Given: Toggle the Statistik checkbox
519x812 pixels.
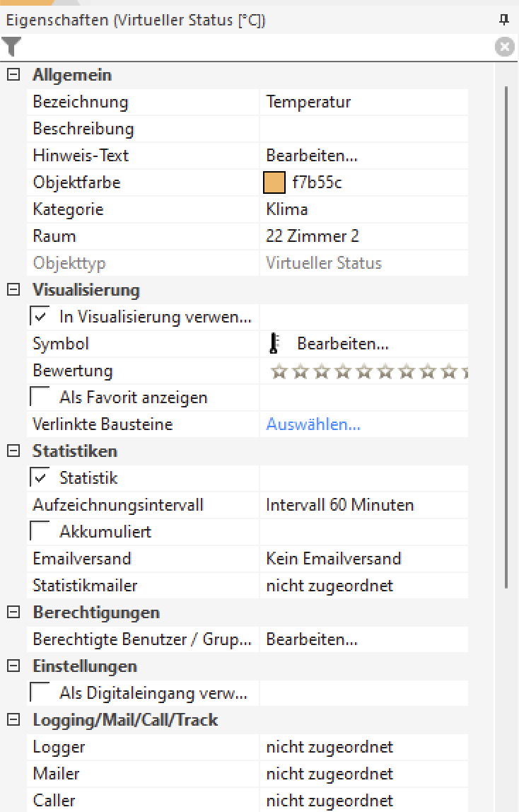Looking at the screenshot, I should (x=40, y=477).
